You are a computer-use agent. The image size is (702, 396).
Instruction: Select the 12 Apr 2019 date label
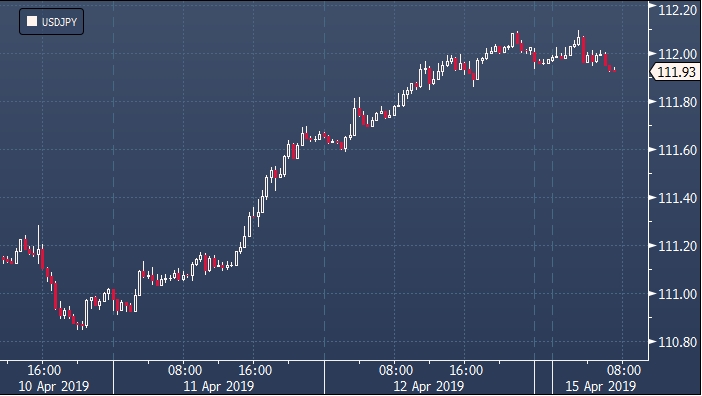[x=428, y=386]
